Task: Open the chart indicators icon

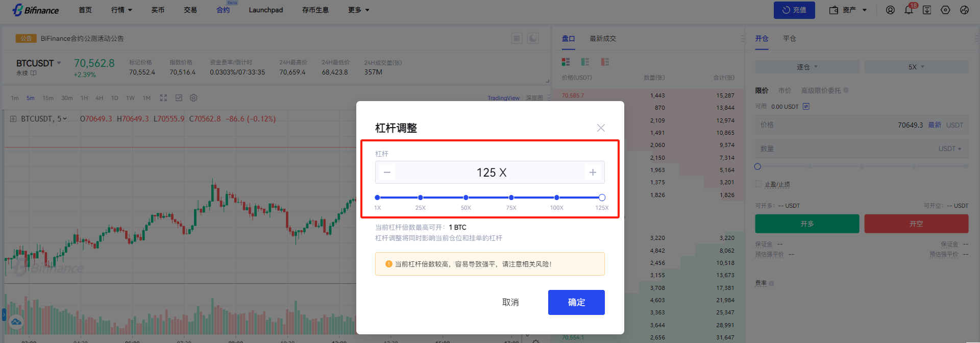Action: coord(179,98)
